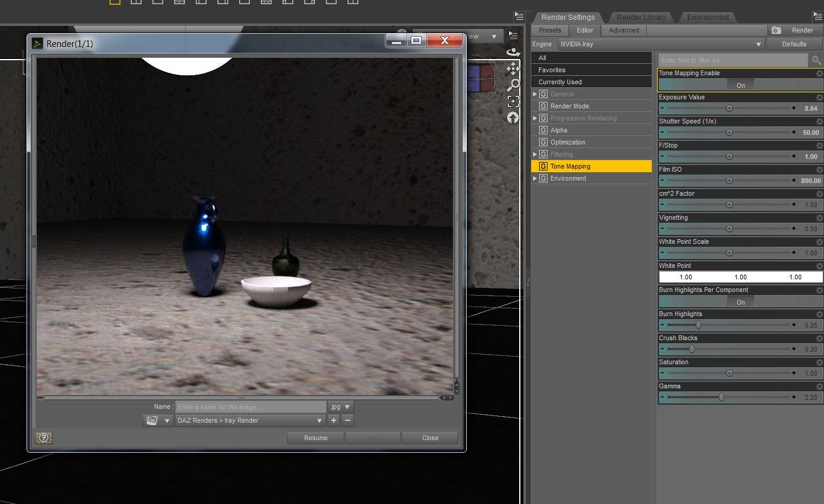The image size is (824, 504).
Task: Open the Advanced sub-tab
Action: tap(623, 30)
